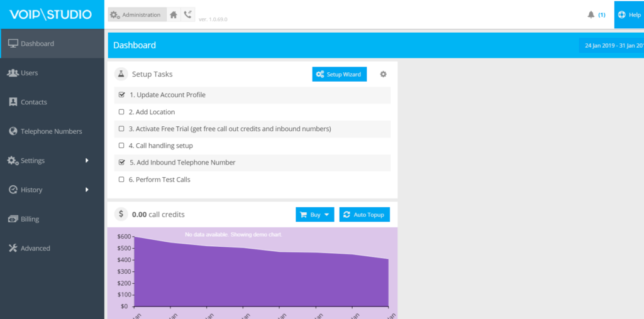Tick the Perform Test Calls checkbox

tap(121, 180)
